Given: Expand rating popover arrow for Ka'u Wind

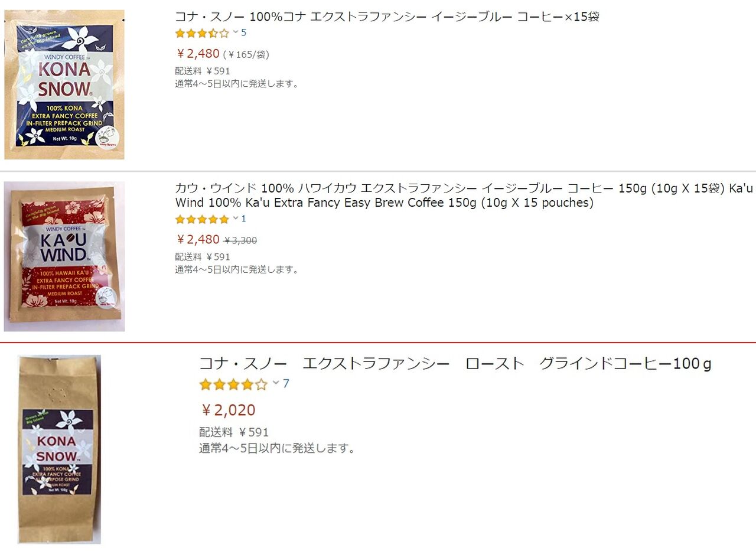Looking at the screenshot, I should (x=236, y=219).
